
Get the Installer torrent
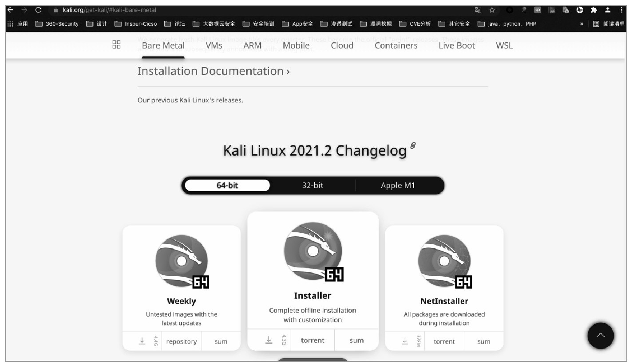click(x=313, y=341)
